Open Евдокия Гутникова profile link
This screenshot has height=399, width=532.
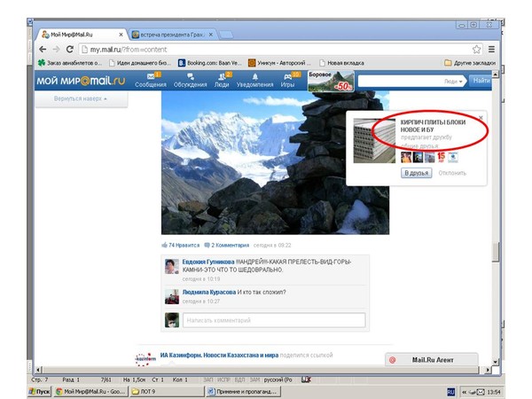(208, 262)
